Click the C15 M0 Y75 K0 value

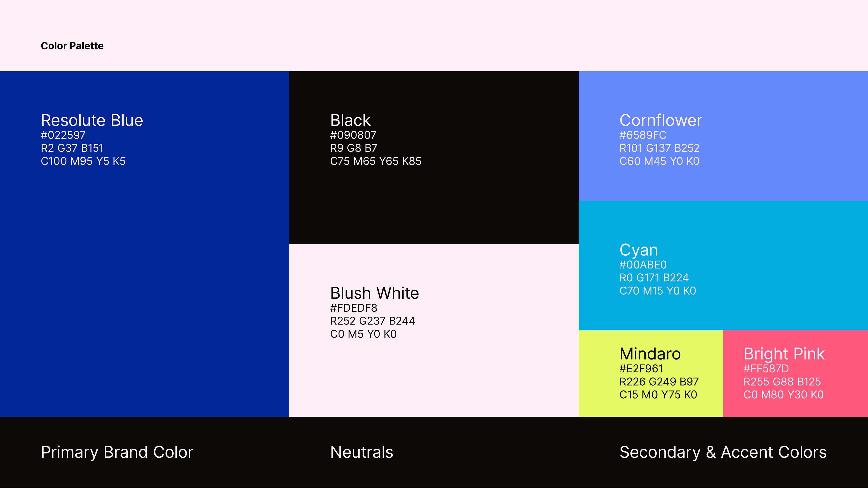(x=658, y=395)
